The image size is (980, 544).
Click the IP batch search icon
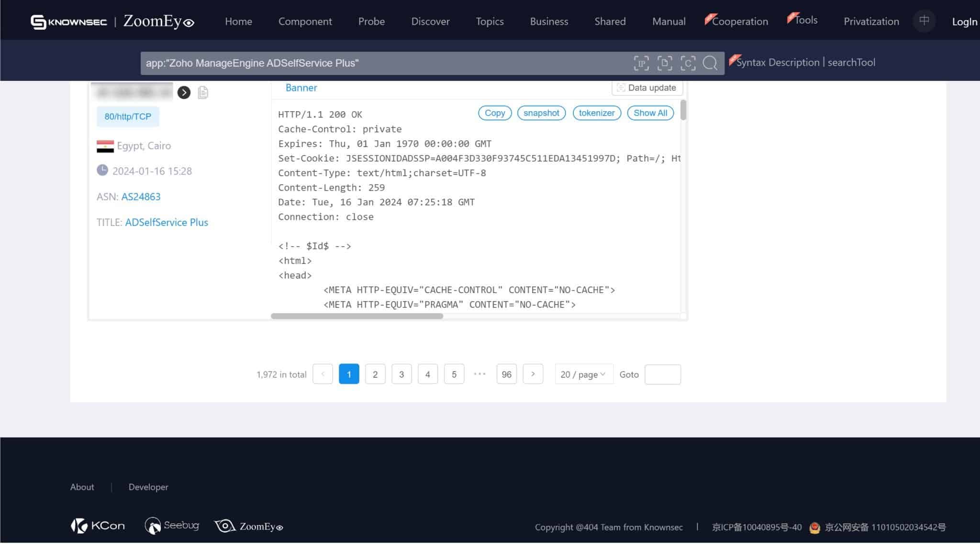(641, 63)
